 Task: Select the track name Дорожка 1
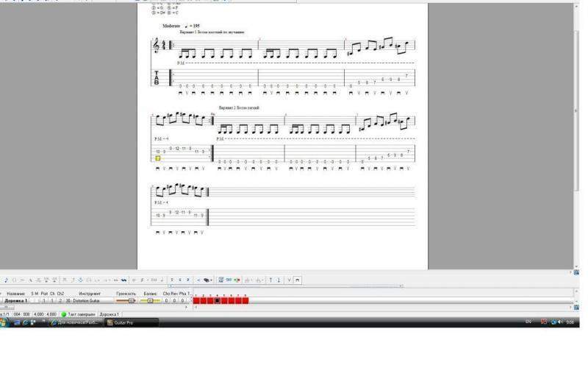click(15, 301)
